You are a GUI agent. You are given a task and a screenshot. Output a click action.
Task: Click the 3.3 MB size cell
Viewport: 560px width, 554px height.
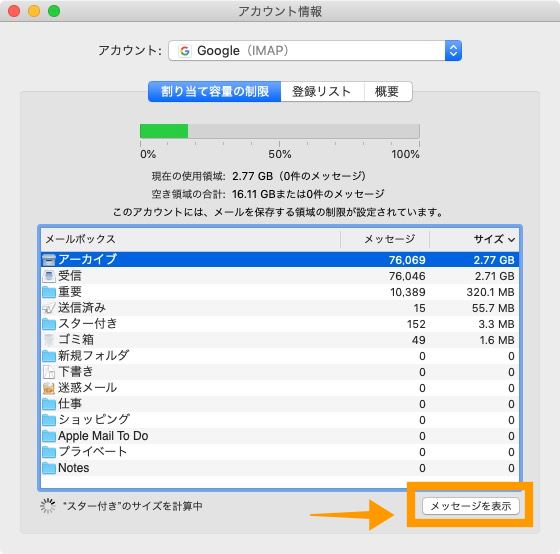pos(496,324)
